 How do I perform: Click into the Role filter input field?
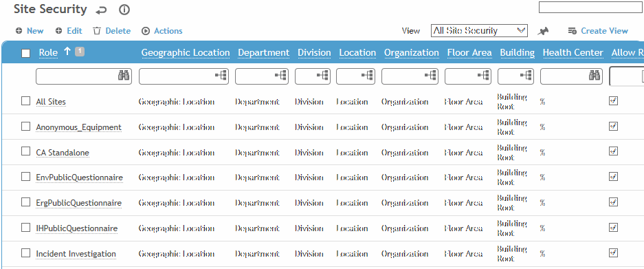tap(84, 76)
